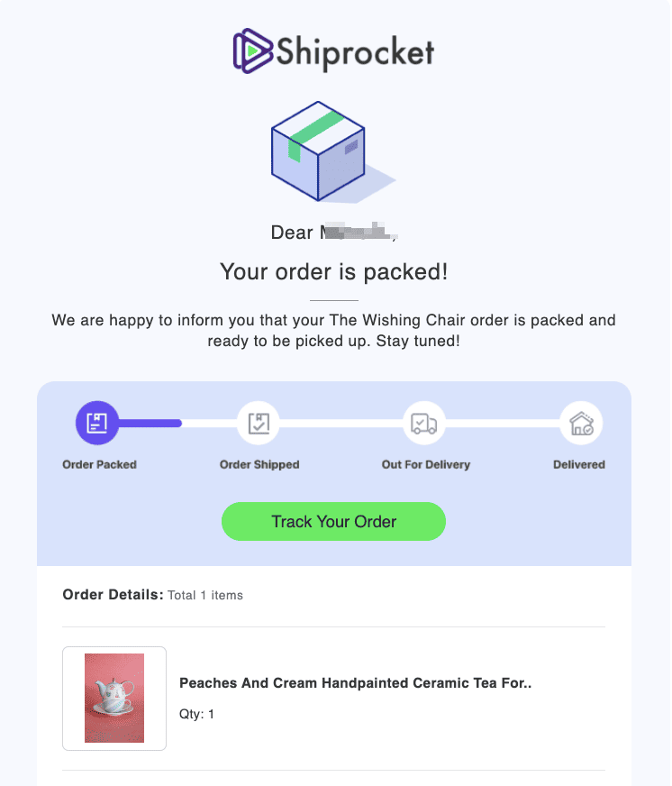This screenshot has height=786, width=672.
Task: Click the progress bar after Order Packed
Action: click(149, 422)
